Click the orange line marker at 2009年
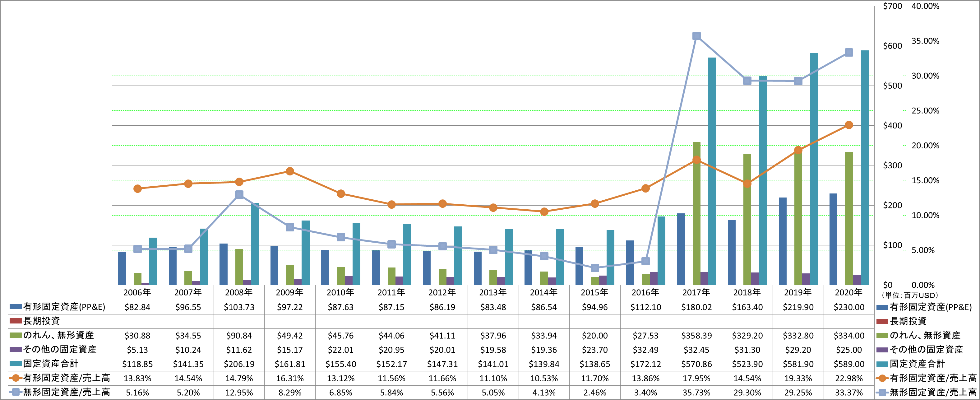 pyautogui.click(x=290, y=171)
